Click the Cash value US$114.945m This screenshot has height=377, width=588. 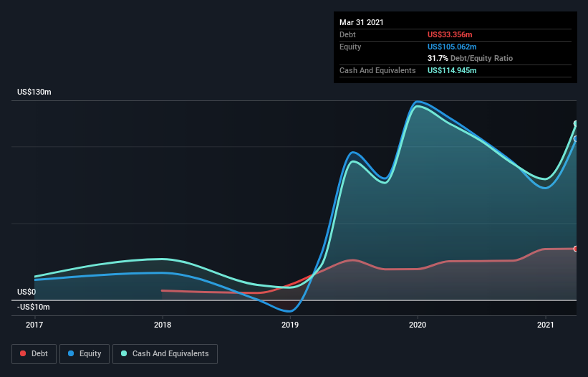[452, 70]
